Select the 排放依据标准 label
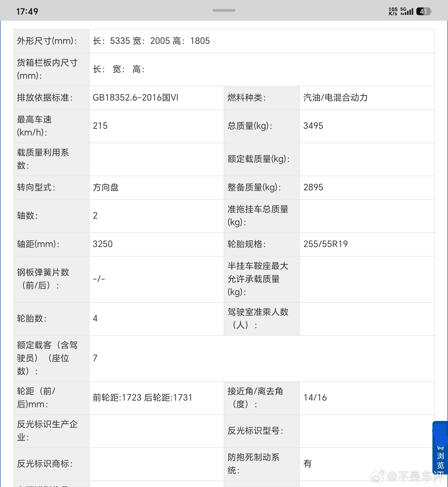448x487 pixels. click(x=45, y=98)
